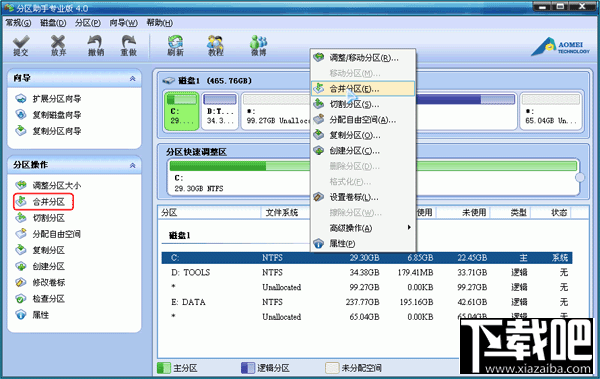Click 调整分区大小 in the operations panel
Image resolution: width=600 pixels, height=379 pixels.
pos(48,186)
